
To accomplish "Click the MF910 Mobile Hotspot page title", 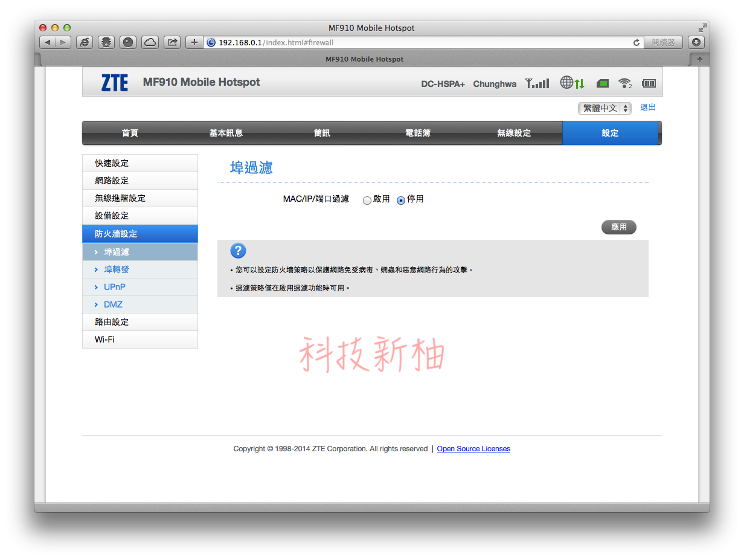I will coord(201,82).
